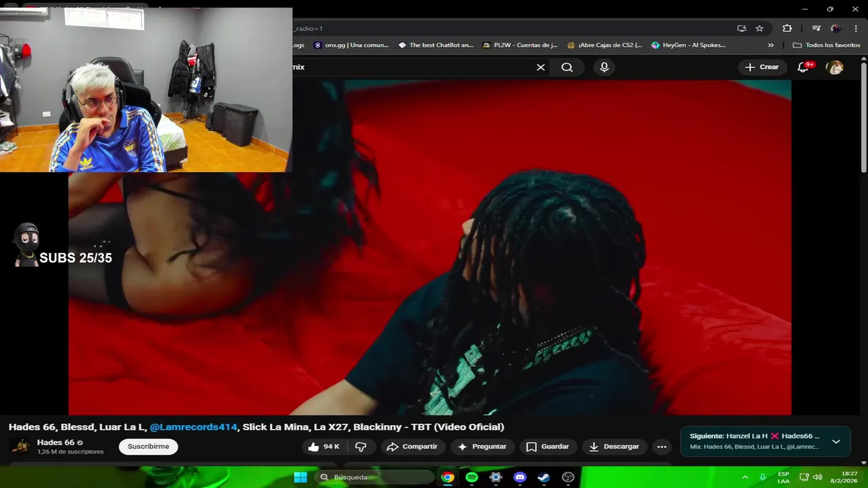Open Settings gear app in taskbar
Viewport: 868px width, 488px height.
click(x=496, y=477)
